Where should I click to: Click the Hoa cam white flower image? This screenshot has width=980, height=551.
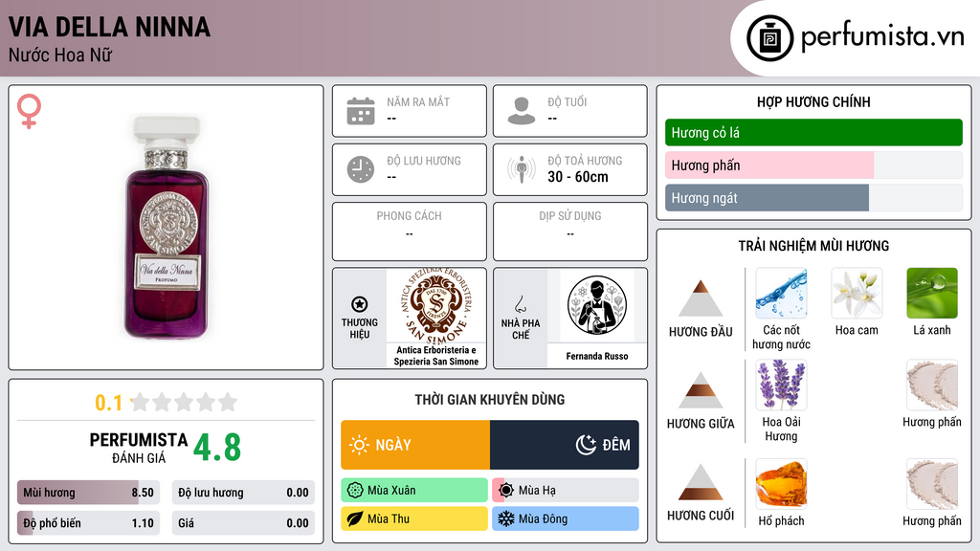857,293
